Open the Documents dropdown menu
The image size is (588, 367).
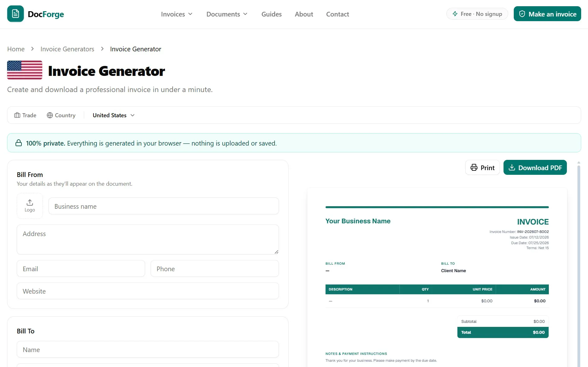[227, 14]
